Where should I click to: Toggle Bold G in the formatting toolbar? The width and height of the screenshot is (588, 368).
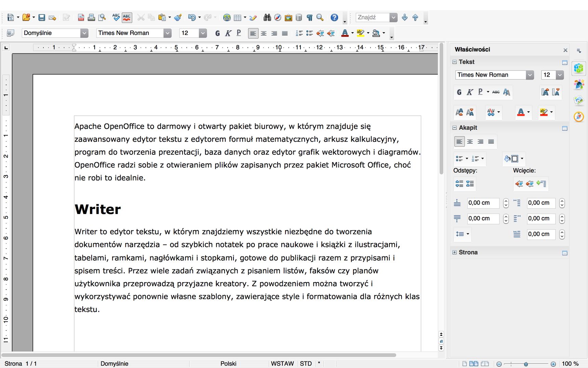[x=217, y=33]
